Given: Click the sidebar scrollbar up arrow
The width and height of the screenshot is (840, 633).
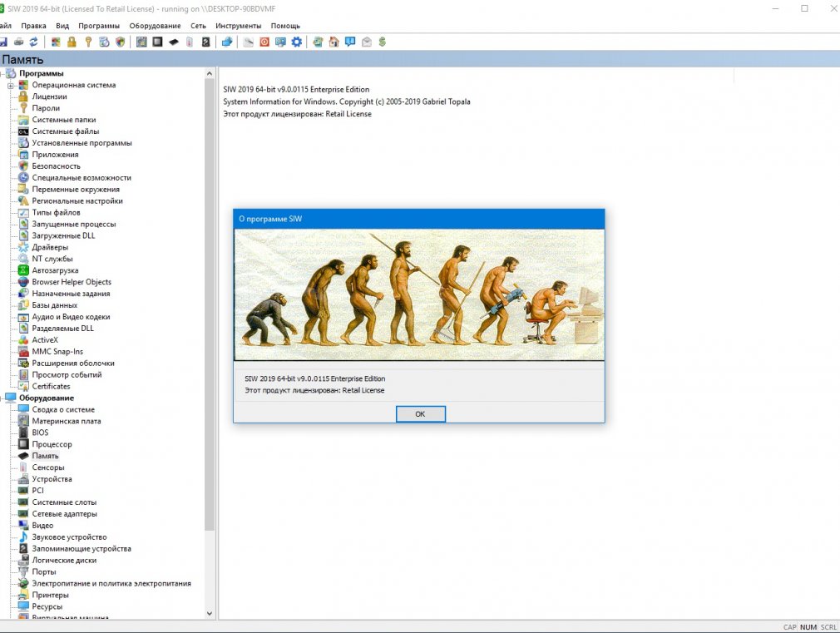Looking at the screenshot, I should (210, 73).
